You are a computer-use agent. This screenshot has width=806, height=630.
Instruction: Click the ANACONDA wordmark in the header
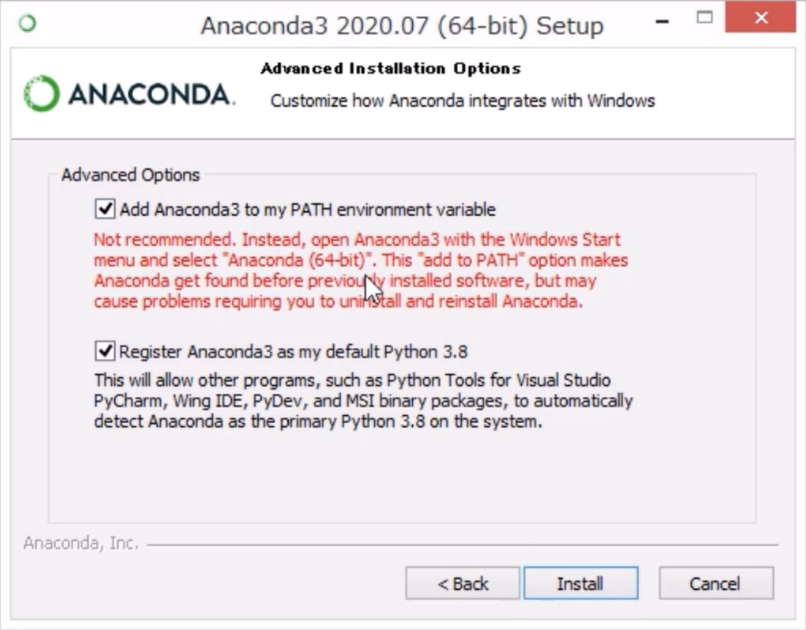(150, 94)
